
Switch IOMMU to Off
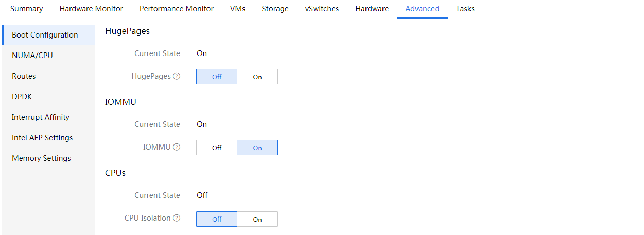click(x=217, y=148)
